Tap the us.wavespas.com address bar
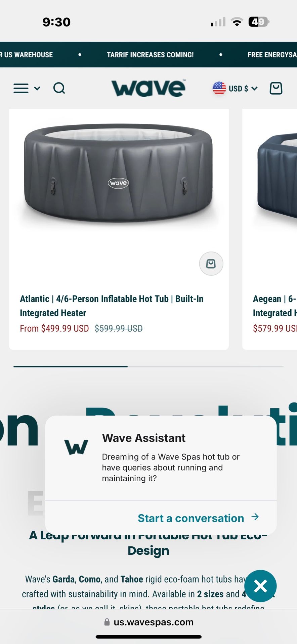 point(148,622)
